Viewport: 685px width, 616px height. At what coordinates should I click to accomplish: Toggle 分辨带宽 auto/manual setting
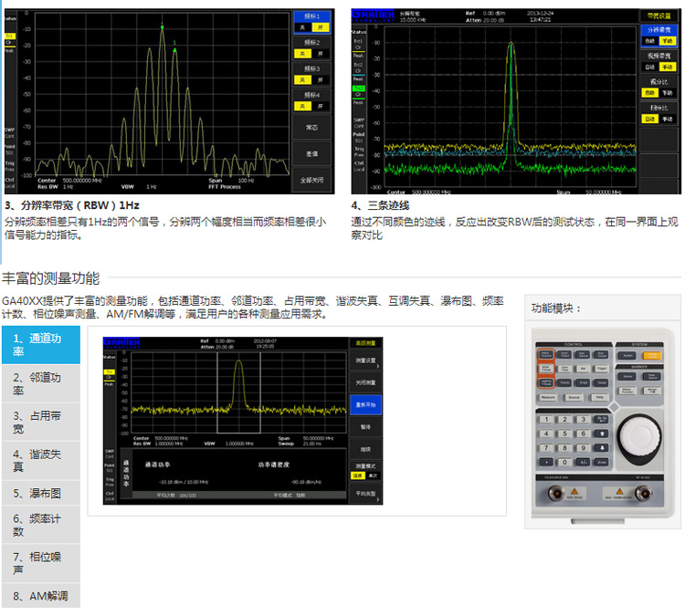[658, 41]
